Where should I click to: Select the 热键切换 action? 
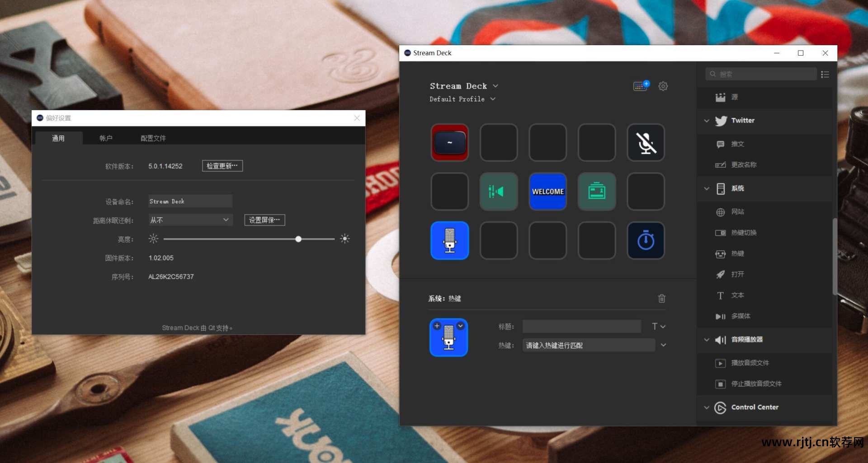coord(765,233)
